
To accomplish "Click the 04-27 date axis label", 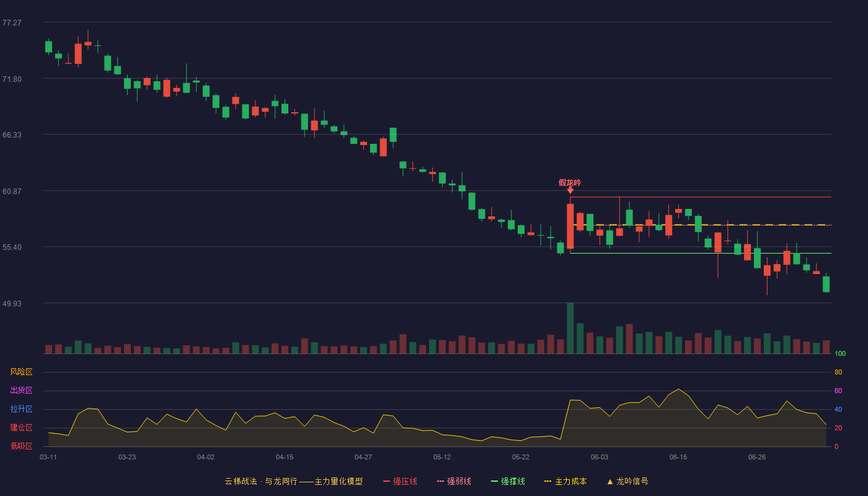I will (363, 457).
